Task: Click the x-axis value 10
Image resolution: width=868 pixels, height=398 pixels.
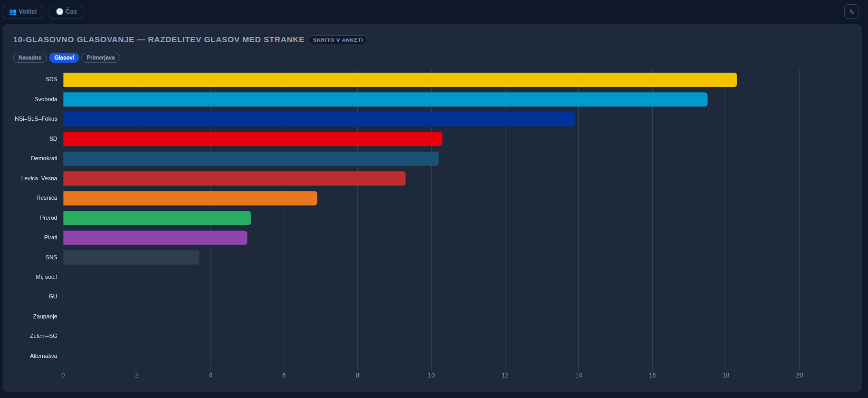Action: point(432,375)
